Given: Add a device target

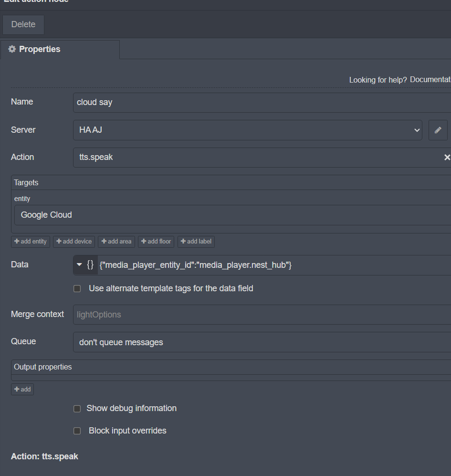Looking at the screenshot, I should pyautogui.click(x=74, y=242).
